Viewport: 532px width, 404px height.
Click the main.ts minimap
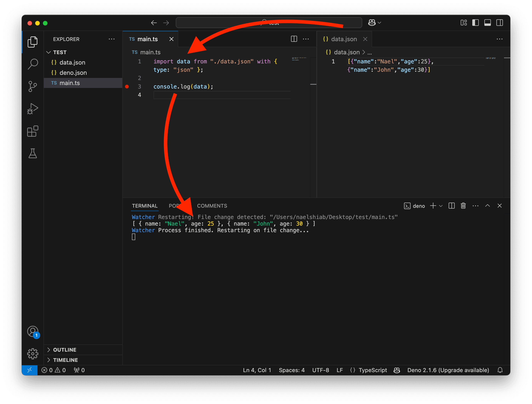[x=299, y=59]
